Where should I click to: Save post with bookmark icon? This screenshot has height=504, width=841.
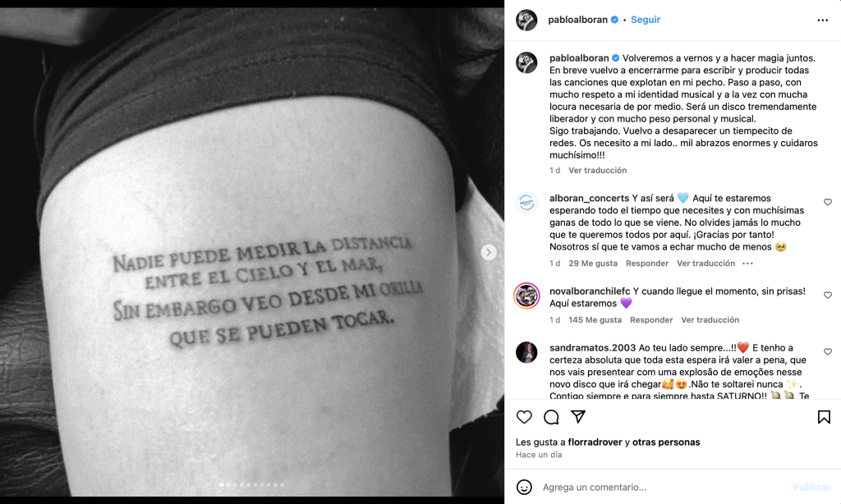click(x=824, y=417)
